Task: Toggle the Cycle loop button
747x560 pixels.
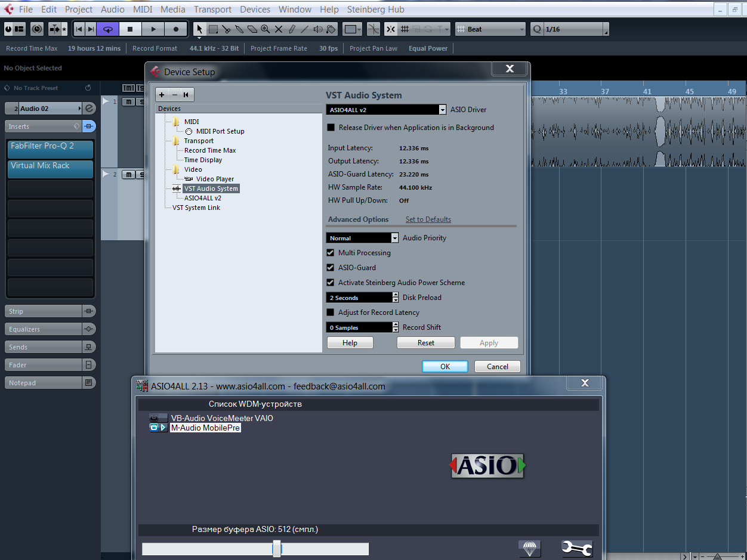Action: 108,29
